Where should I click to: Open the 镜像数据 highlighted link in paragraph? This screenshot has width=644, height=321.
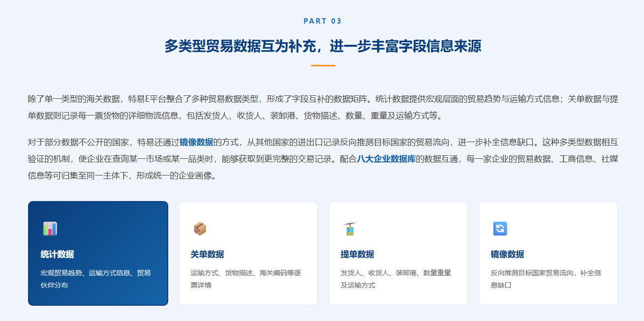click(x=196, y=143)
